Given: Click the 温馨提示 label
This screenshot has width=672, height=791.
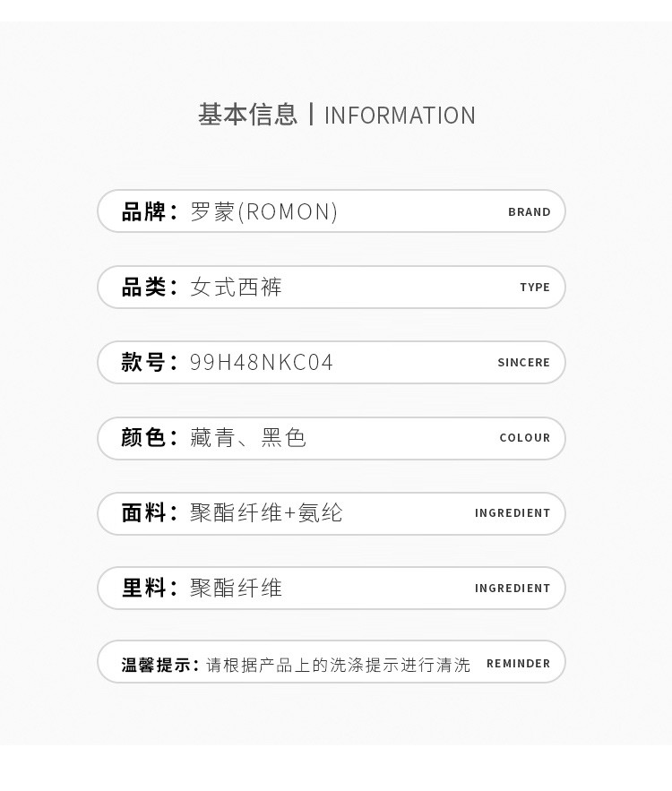Looking at the screenshot, I should (158, 665).
